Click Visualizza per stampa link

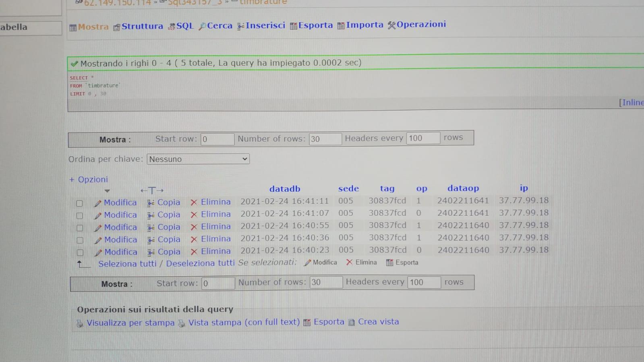(x=130, y=323)
